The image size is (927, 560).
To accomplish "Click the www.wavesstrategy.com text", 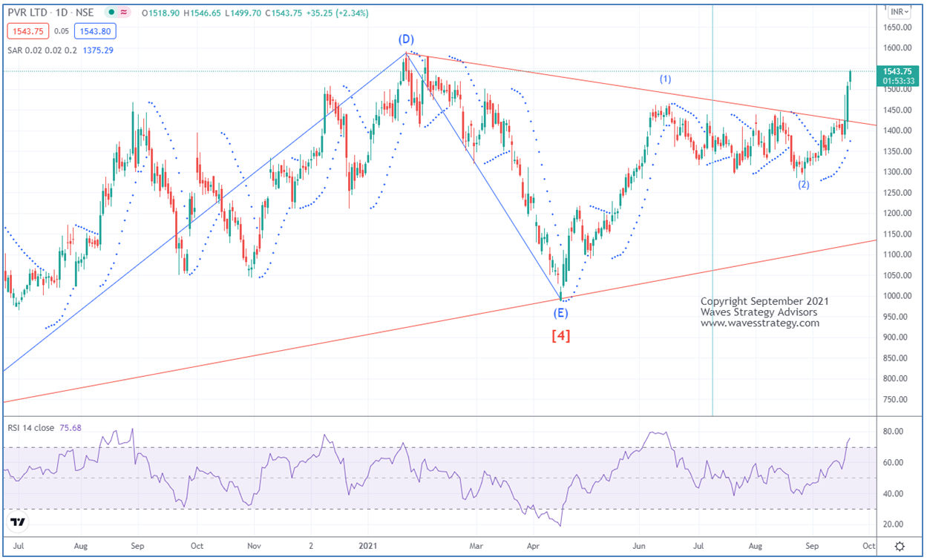I will coord(760,323).
